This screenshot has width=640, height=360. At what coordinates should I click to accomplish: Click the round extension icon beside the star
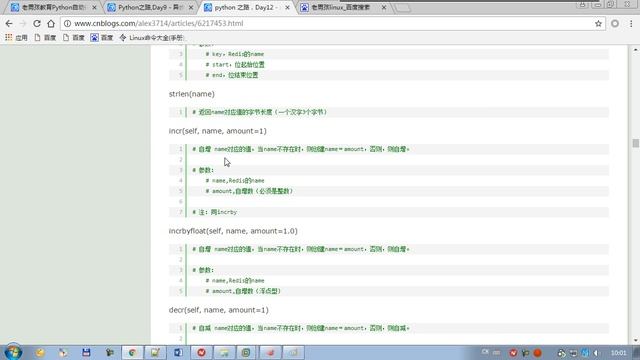pos(615,24)
